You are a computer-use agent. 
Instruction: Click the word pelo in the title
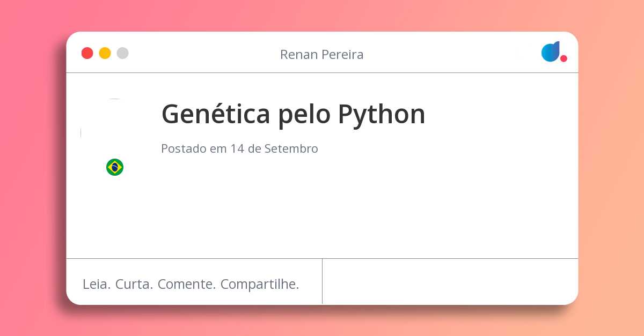pos(304,115)
